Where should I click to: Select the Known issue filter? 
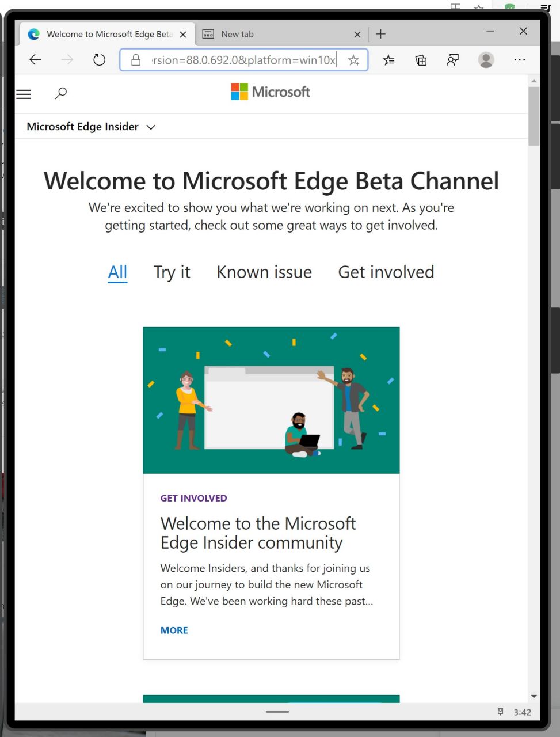264,272
